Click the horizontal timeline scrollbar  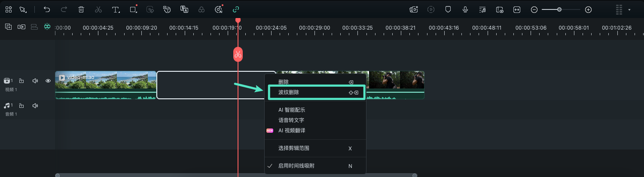[236, 175]
